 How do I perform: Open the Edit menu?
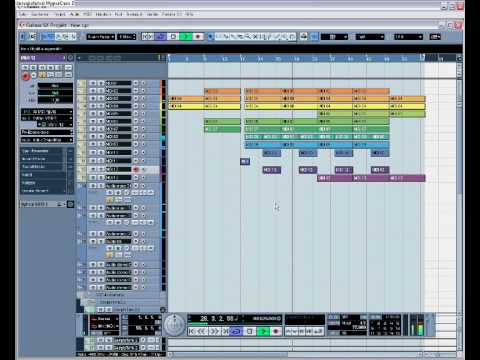[x=40, y=14]
